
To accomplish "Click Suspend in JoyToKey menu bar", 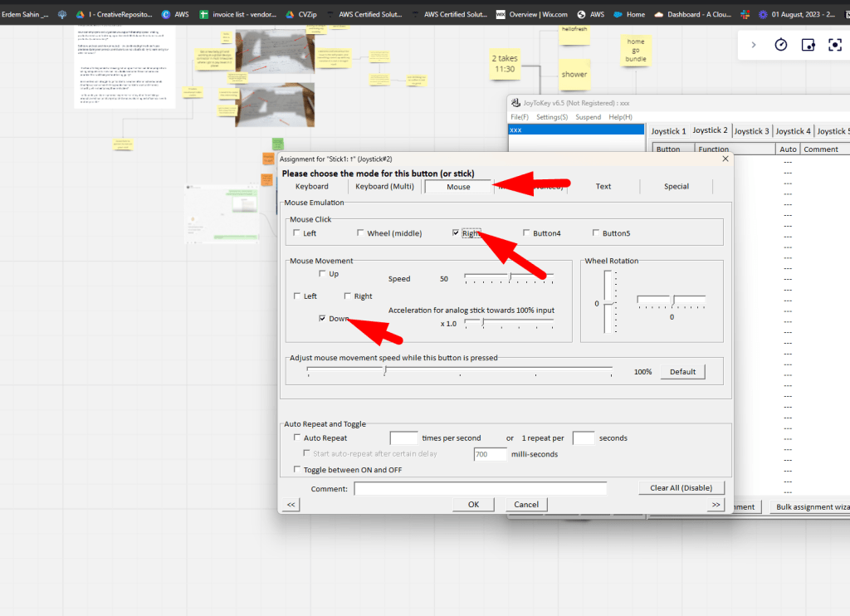I will pos(589,117).
